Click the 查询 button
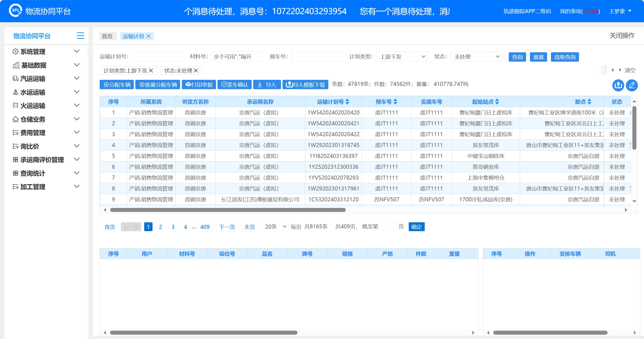Image resolution: width=644 pixels, height=339 pixels. pyautogui.click(x=517, y=57)
